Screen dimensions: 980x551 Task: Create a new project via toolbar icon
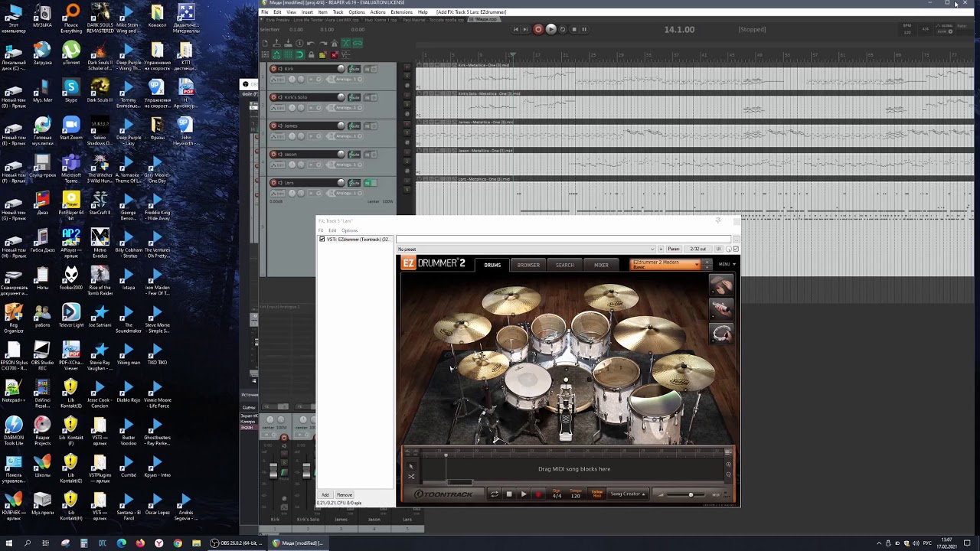265,43
